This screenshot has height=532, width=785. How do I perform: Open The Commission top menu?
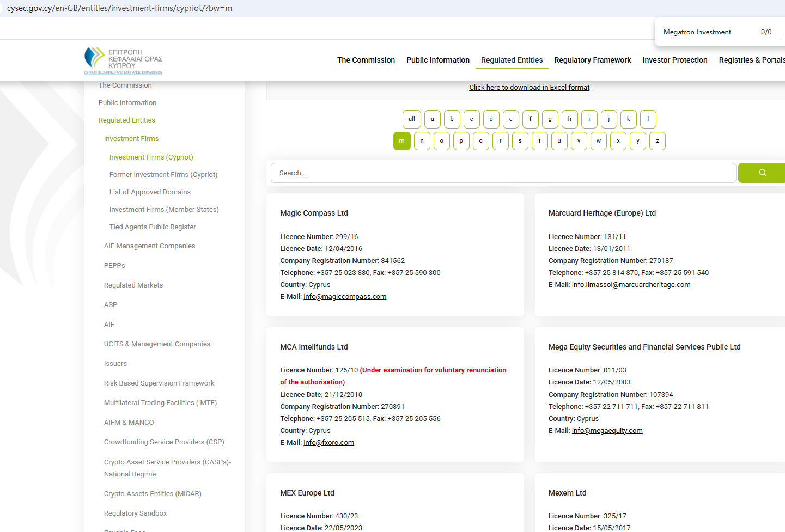pos(366,60)
